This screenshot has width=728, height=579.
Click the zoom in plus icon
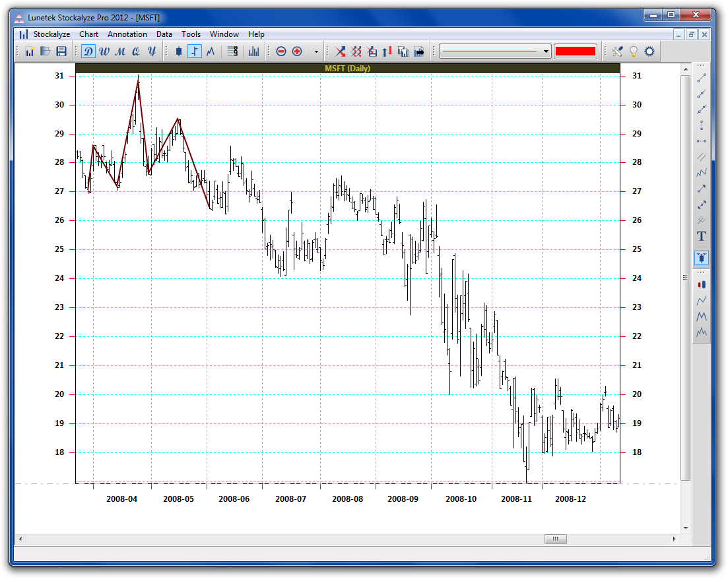pyautogui.click(x=297, y=51)
